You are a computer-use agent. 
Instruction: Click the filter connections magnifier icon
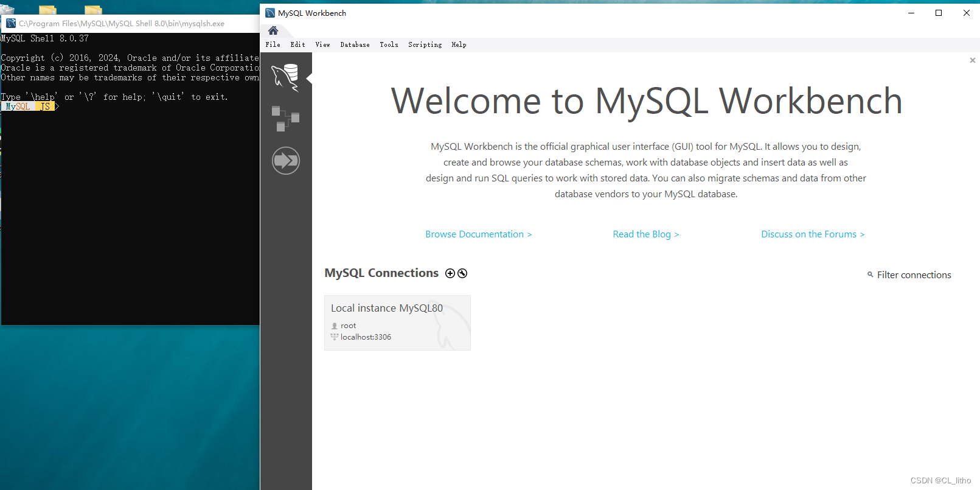(x=870, y=275)
